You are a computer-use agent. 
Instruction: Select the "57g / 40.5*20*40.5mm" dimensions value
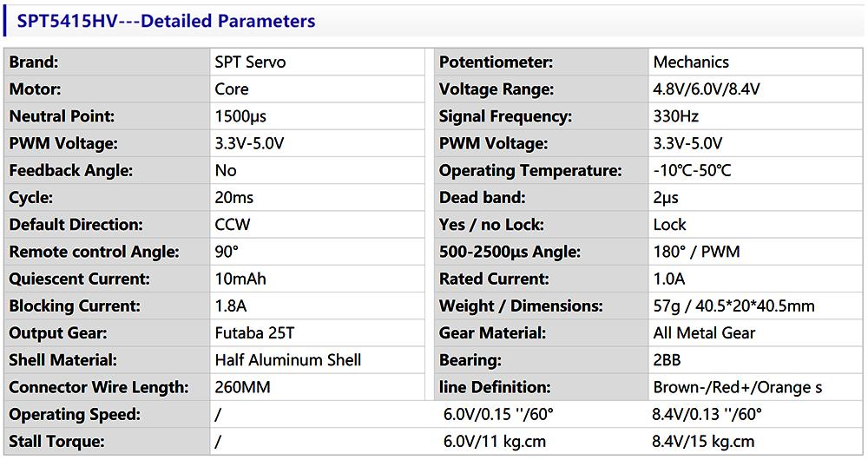(733, 306)
